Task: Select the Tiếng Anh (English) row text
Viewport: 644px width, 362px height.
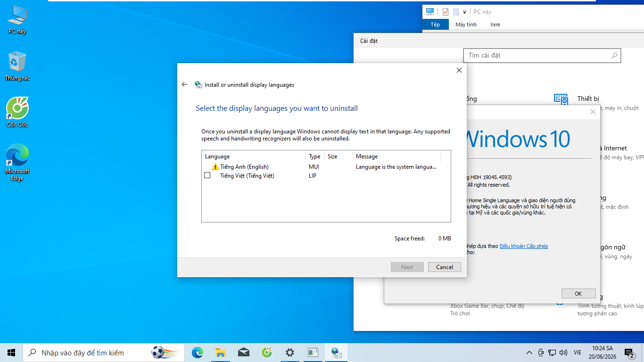Action: point(244,167)
